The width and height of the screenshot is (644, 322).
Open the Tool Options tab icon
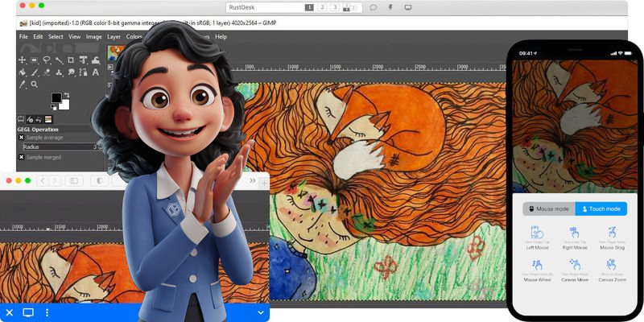(21, 119)
